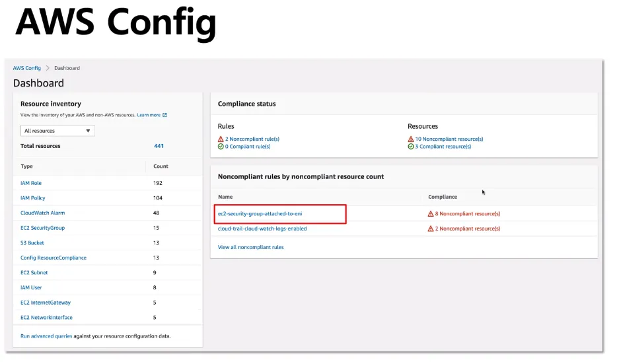Click the Dashboard breadcrumb text
The height and width of the screenshot is (364, 617).
click(67, 68)
